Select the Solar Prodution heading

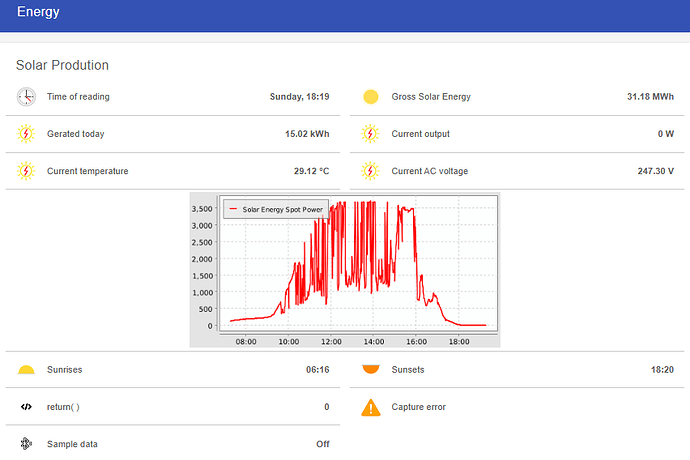tap(62, 65)
